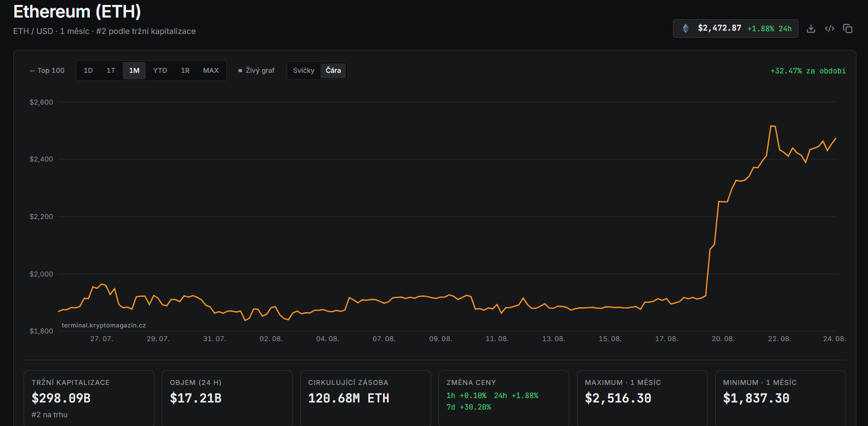Viewport: 868px width, 426px height.
Task: Click the $1,837.30 monthly minimum value
Action: point(756,399)
